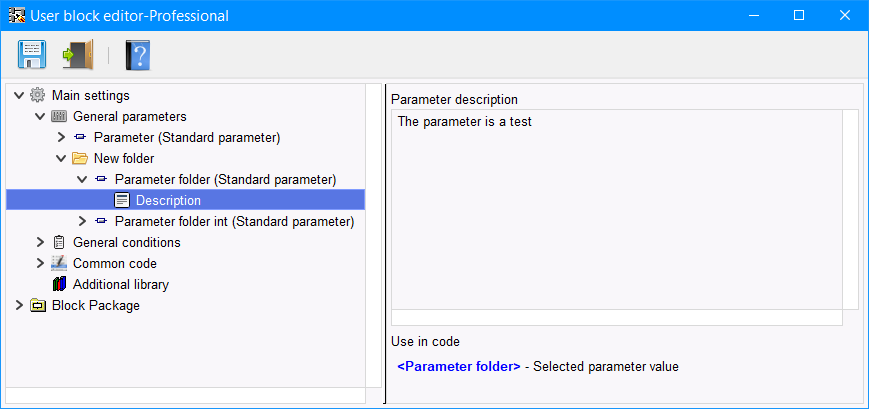This screenshot has height=409, width=869.
Task: Collapse the Main settings node
Action: 19,95
